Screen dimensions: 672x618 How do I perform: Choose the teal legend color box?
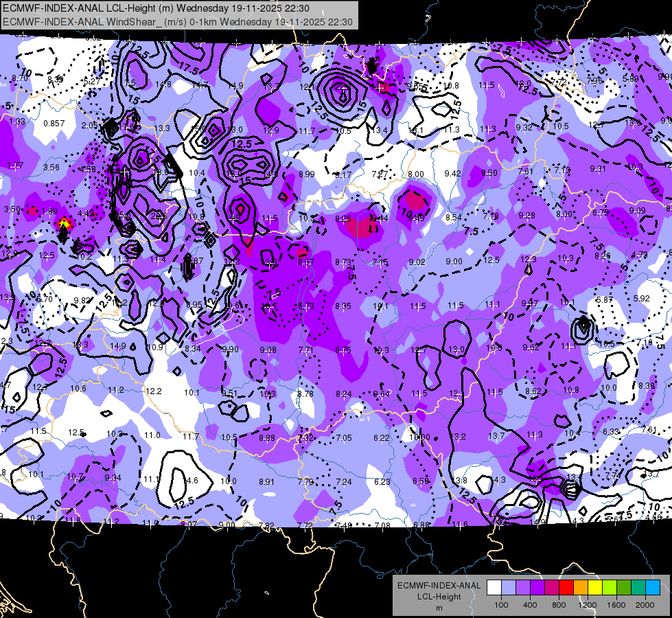[638, 588]
